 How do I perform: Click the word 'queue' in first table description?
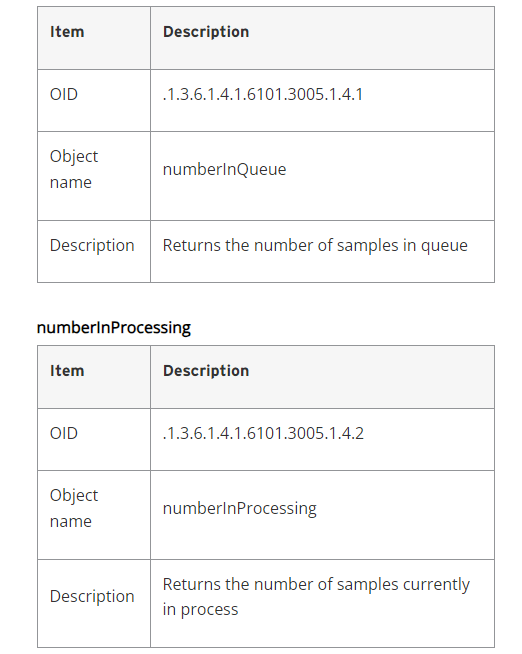tap(444, 246)
